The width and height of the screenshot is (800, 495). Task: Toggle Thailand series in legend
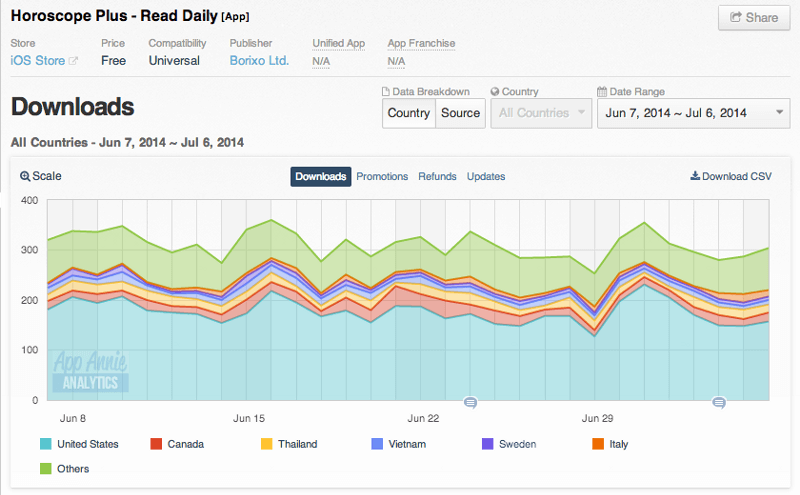289,444
